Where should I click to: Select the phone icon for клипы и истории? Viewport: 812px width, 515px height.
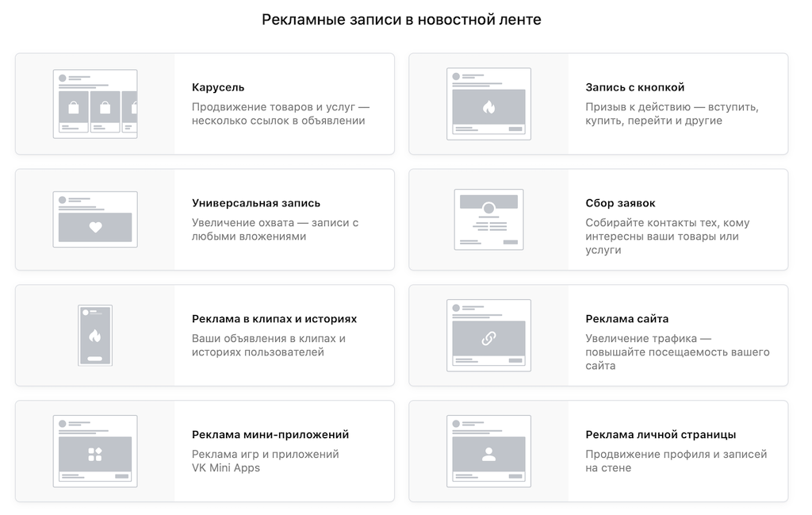pos(94,335)
